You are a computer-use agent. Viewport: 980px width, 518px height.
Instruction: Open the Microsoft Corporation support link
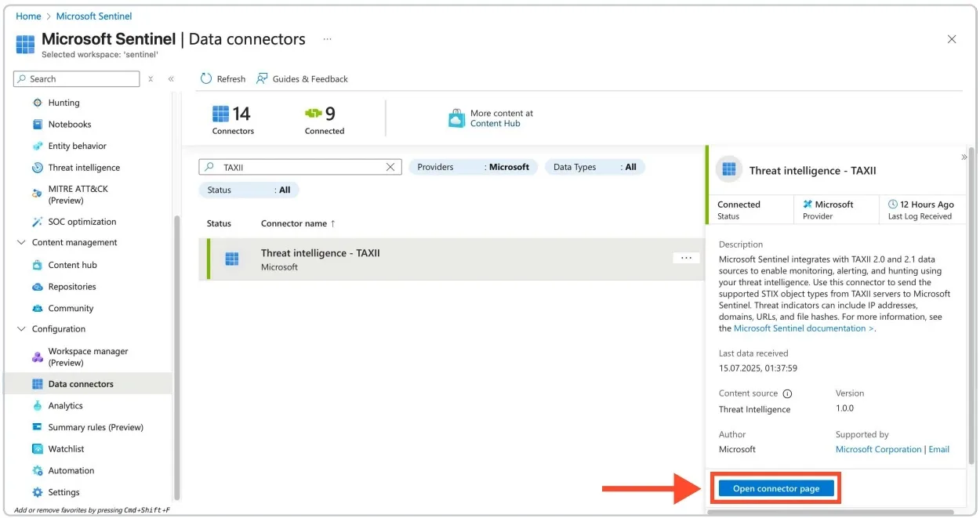(x=878, y=449)
